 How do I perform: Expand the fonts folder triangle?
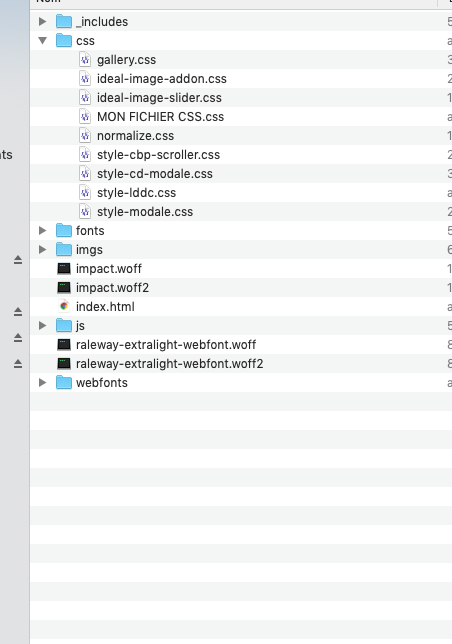42,230
